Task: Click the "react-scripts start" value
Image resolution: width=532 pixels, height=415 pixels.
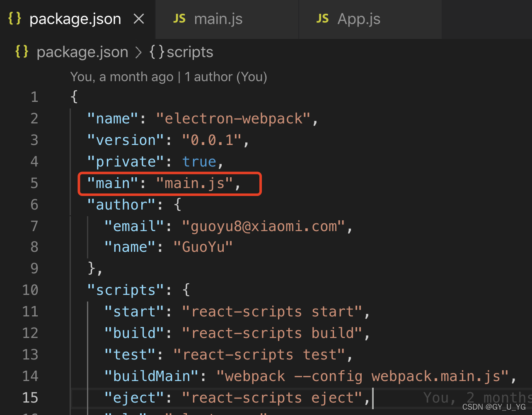Action: pos(273,311)
